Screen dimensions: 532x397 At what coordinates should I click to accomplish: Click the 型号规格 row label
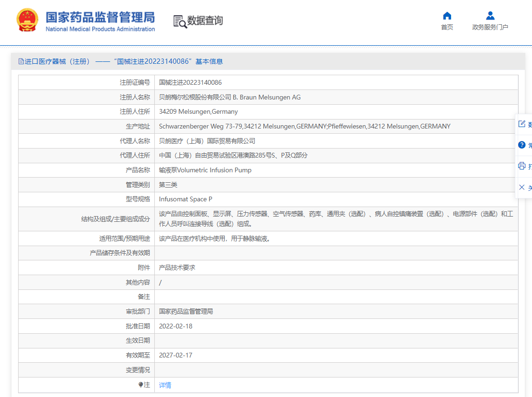[x=138, y=199]
